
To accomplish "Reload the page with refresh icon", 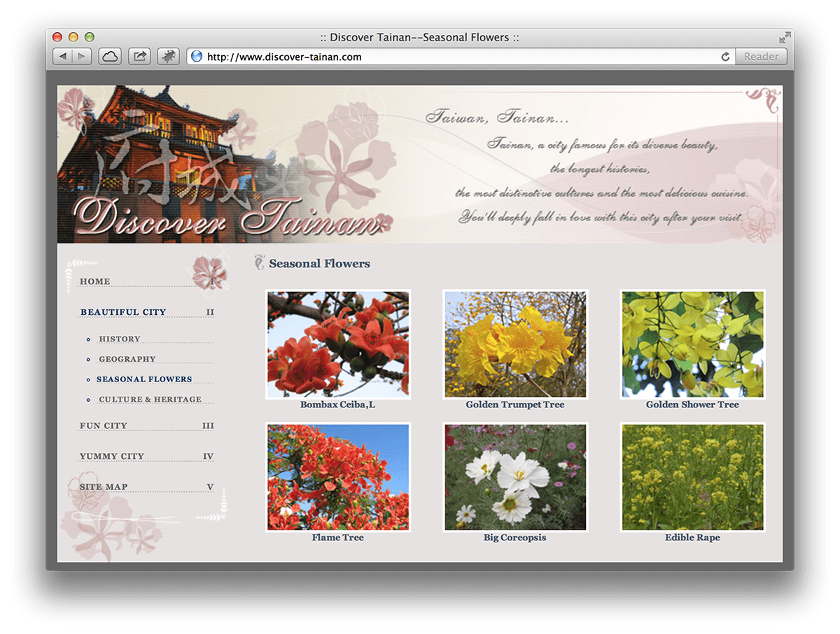I will [725, 57].
